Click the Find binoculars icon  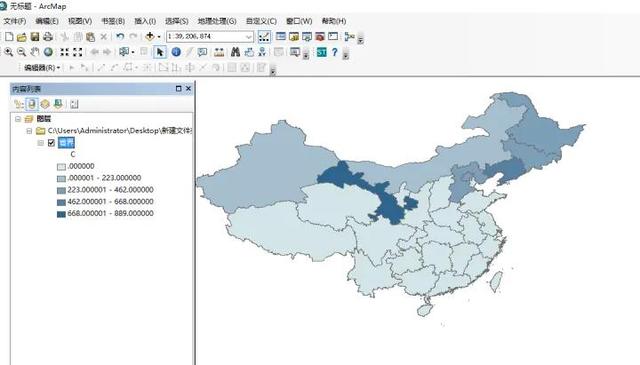click(x=236, y=52)
